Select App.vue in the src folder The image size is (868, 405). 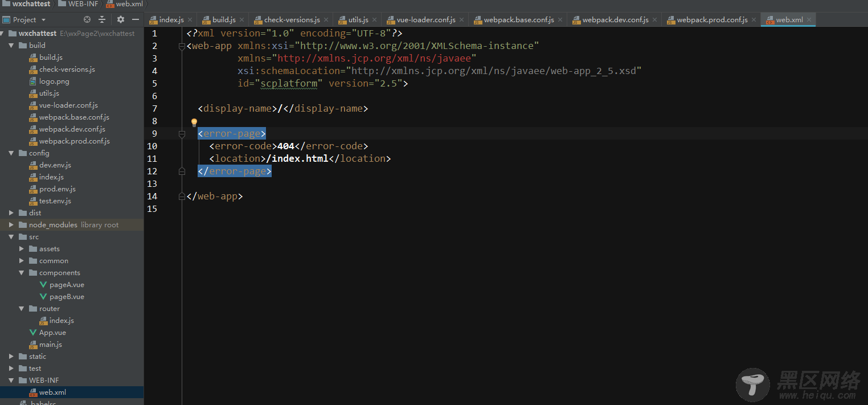52,333
